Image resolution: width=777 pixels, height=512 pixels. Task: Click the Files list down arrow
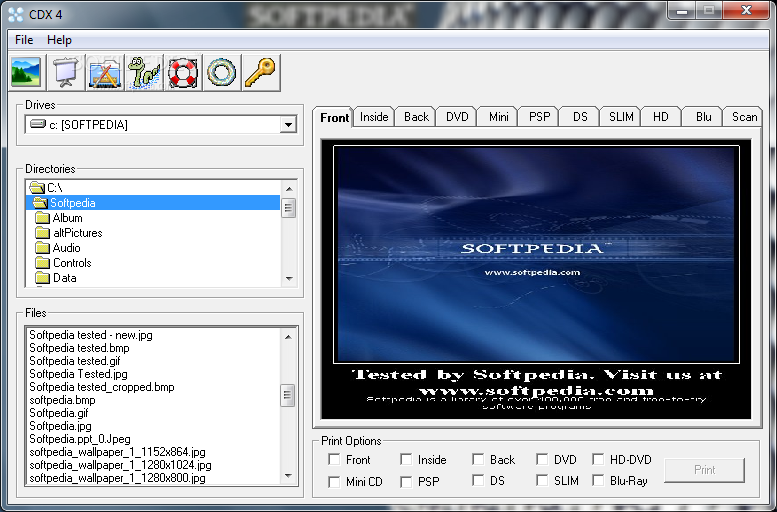coord(288,475)
